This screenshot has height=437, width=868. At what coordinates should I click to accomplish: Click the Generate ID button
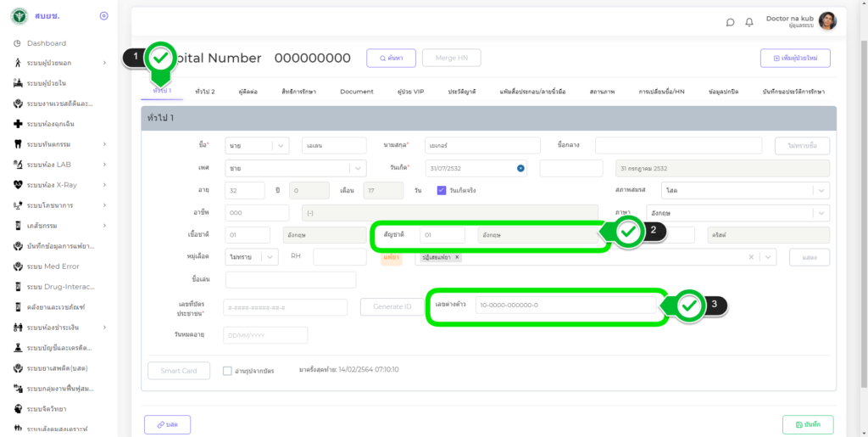tap(392, 306)
